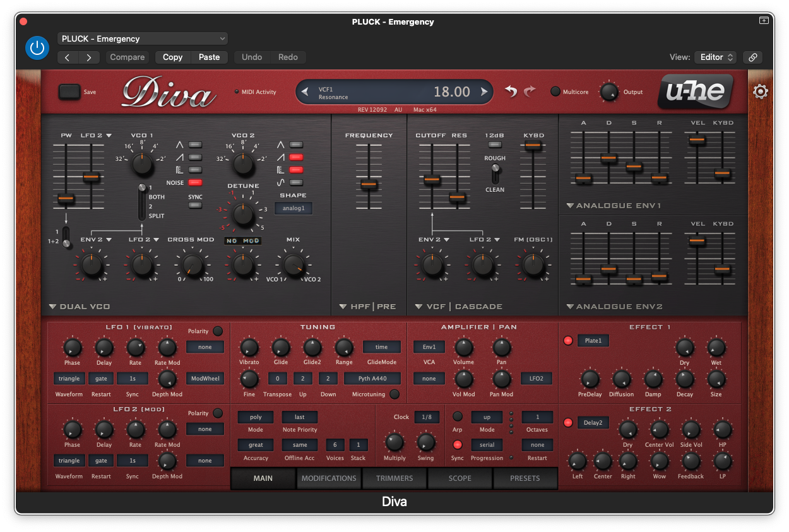Click the Compare button
The width and height of the screenshot is (789, 532).
pos(128,57)
